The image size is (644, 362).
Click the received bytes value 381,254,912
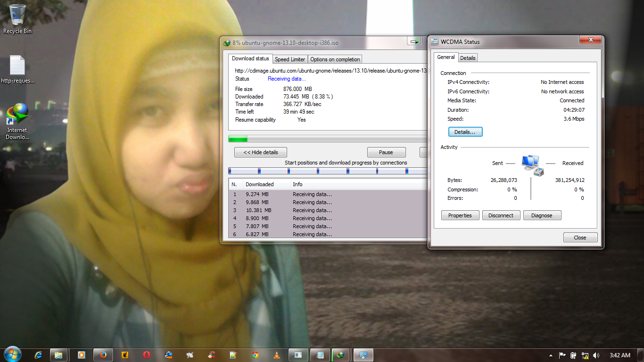tap(570, 180)
